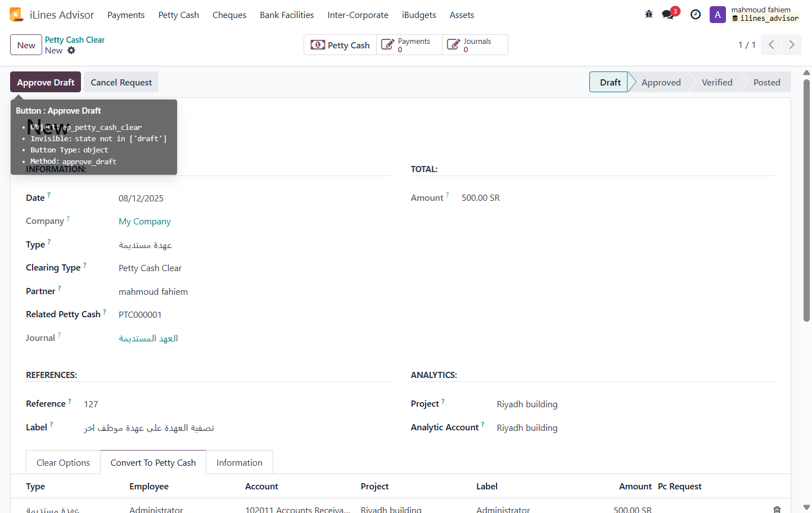
Task: Click the help question mark beside Related Petty Cash
Action: (x=105, y=312)
